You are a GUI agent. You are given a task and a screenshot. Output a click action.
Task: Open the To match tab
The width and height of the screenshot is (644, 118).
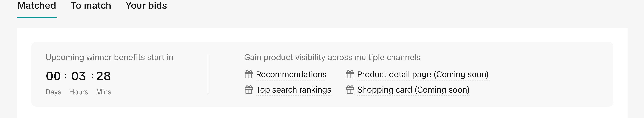coord(91,6)
